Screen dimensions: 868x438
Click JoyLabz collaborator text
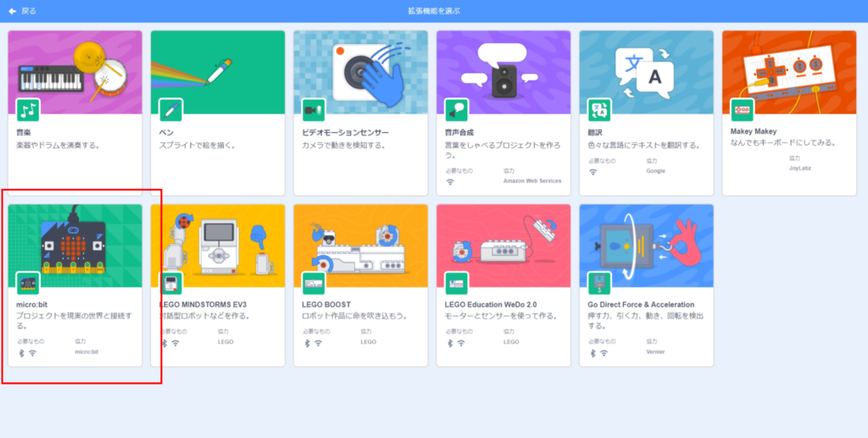point(800,168)
